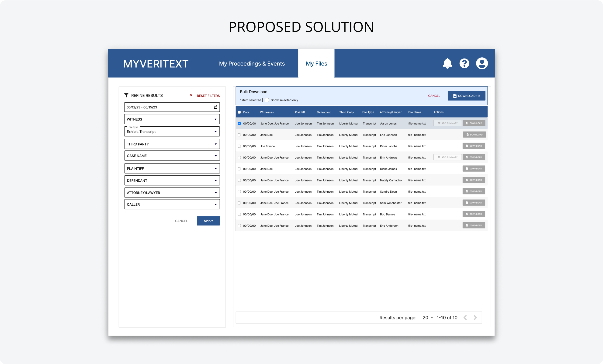Check the Eric Johnson row checkbox
Viewport: 603px width, 364px height.
[x=239, y=135]
